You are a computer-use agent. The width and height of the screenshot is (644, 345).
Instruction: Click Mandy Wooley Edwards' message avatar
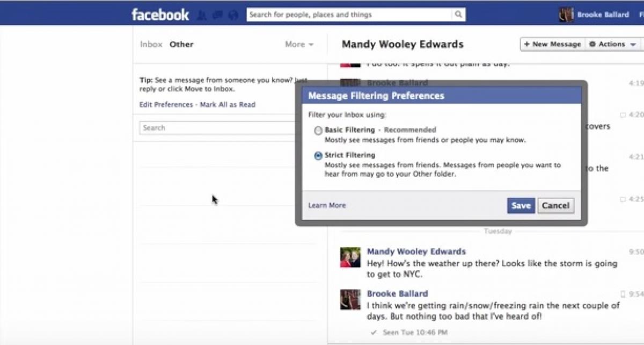coord(350,257)
